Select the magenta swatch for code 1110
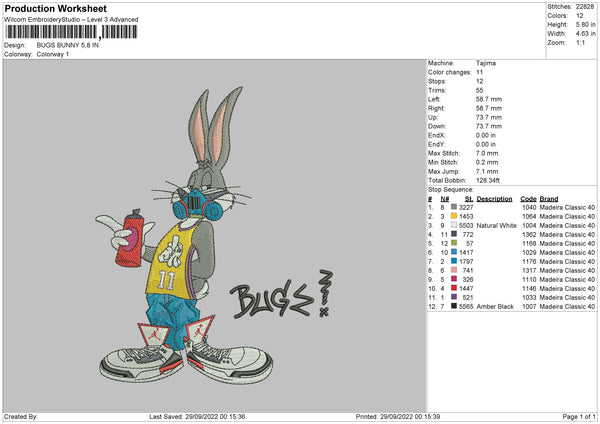600x424 pixels. (x=454, y=279)
